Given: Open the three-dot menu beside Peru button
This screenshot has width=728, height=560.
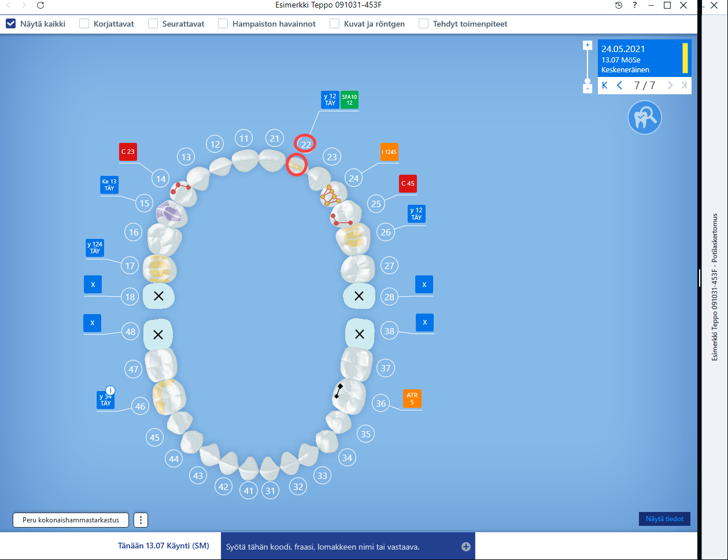Looking at the screenshot, I should tap(141, 520).
